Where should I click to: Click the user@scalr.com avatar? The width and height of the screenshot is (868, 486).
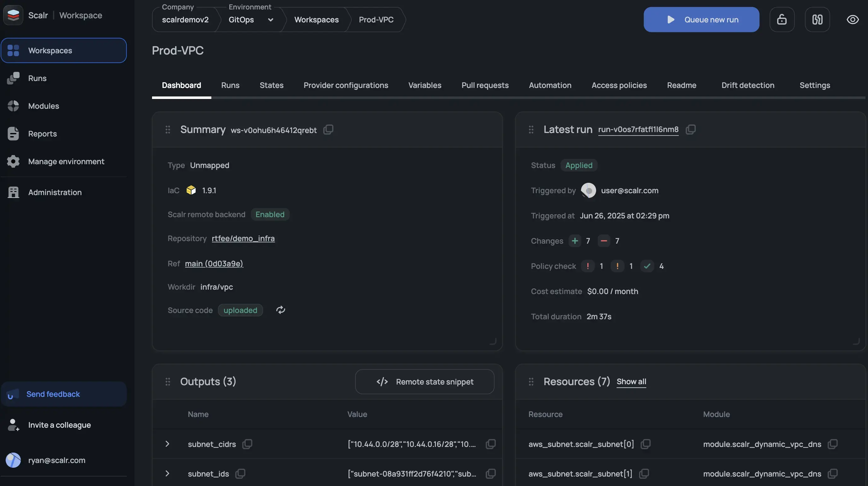[588, 191]
